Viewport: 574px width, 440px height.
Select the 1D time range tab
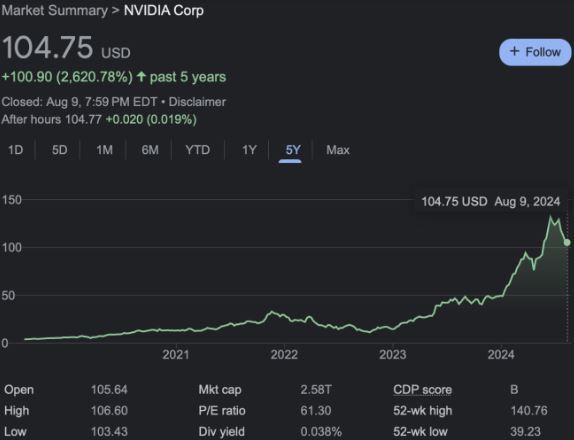tap(15, 150)
